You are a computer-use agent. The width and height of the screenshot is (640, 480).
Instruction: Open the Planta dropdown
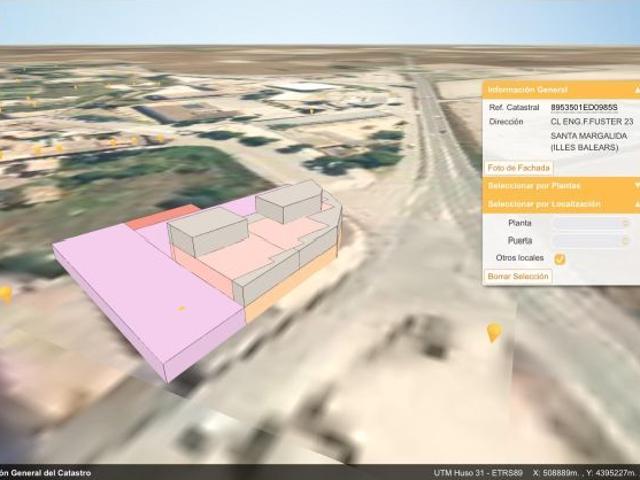click(x=591, y=223)
